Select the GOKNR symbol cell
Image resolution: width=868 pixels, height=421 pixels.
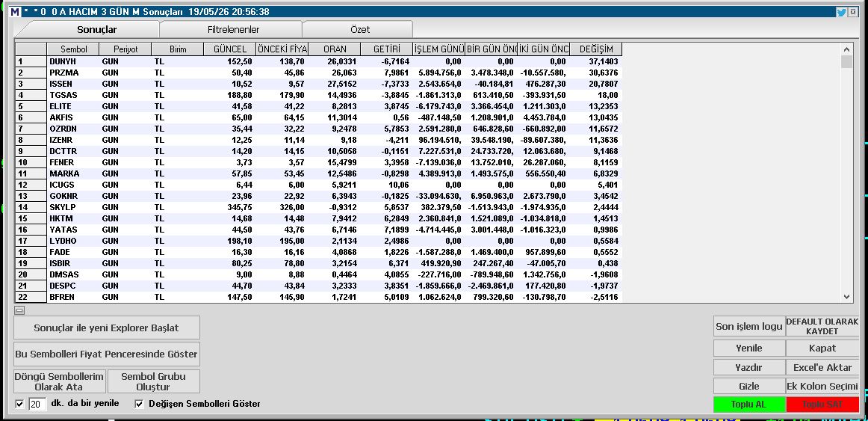73,196
